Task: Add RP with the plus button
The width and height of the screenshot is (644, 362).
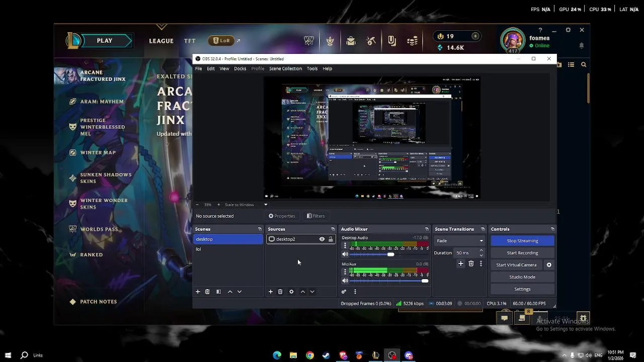Action: click(475, 36)
